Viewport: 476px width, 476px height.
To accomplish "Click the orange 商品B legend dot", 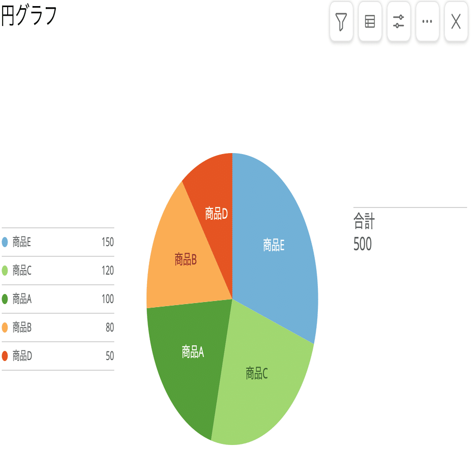I will [5, 328].
